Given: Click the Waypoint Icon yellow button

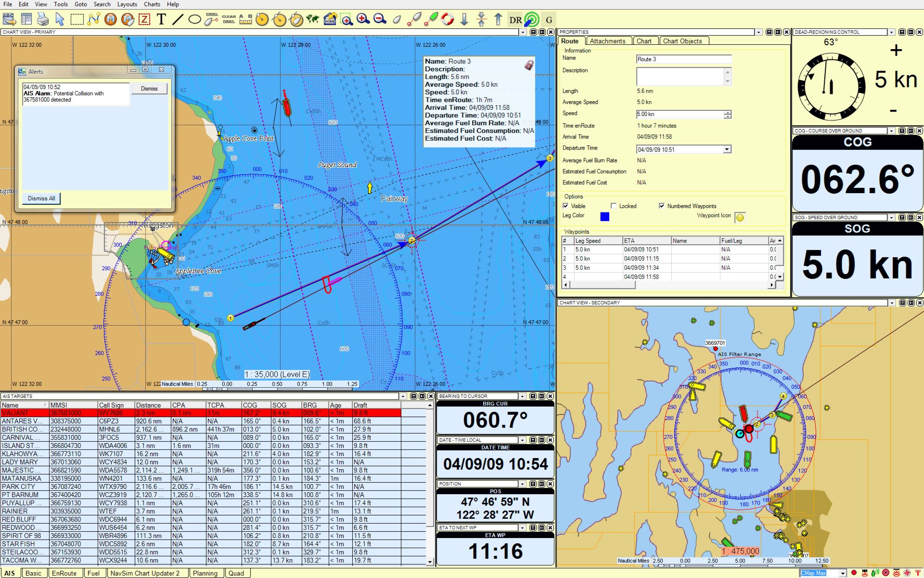Looking at the screenshot, I should (740, 218).
